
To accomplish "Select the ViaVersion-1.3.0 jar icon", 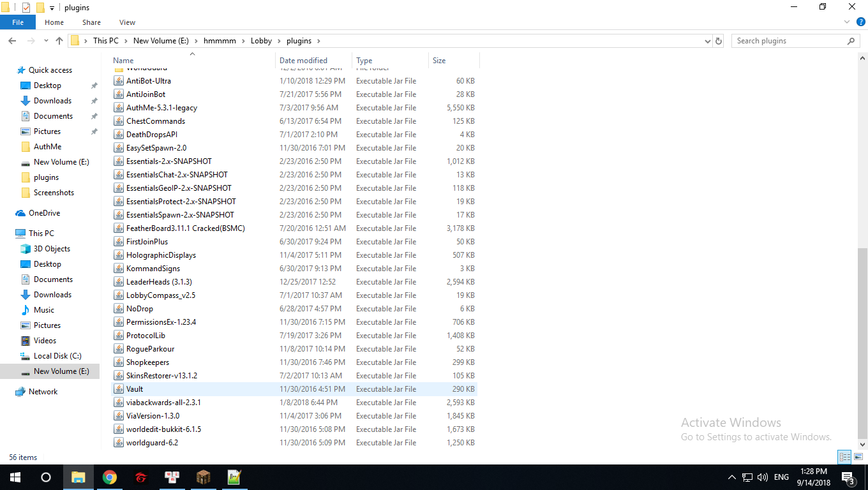I will 119,416.
